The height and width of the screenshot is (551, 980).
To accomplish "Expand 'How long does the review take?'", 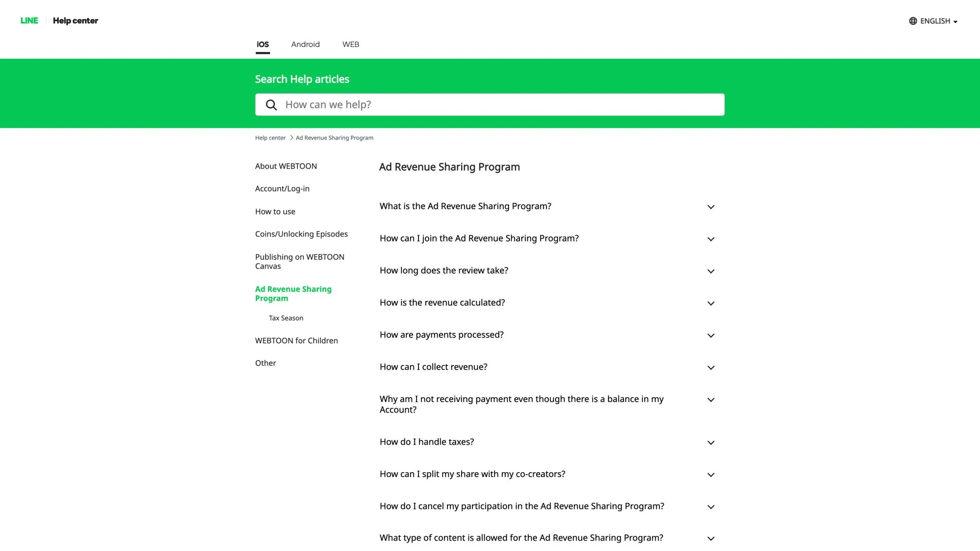I will pos(443,270).
